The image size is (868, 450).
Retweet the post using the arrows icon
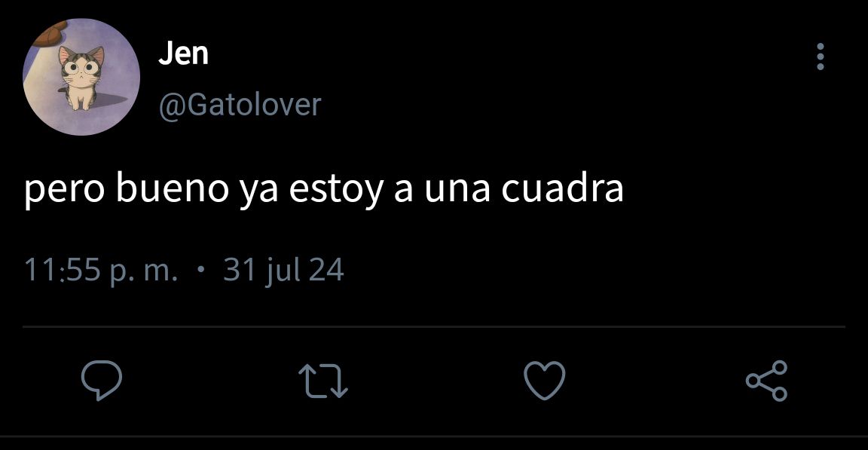323,381
